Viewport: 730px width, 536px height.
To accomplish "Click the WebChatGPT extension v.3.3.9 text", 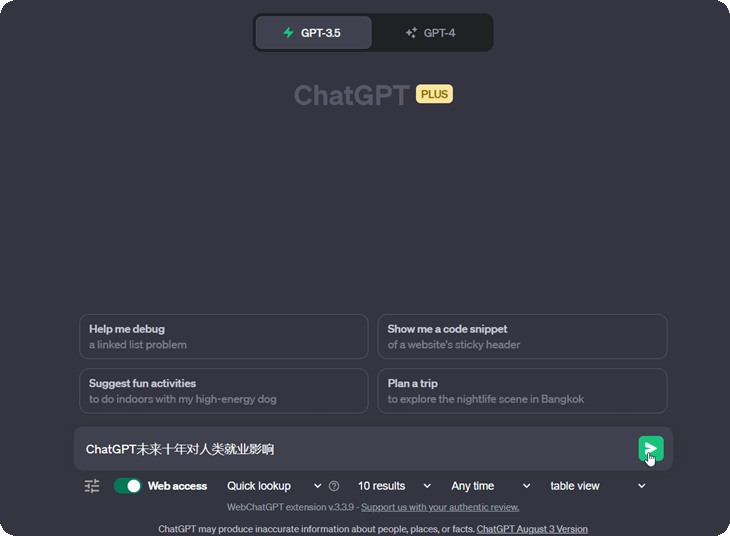I will point(291,507).
